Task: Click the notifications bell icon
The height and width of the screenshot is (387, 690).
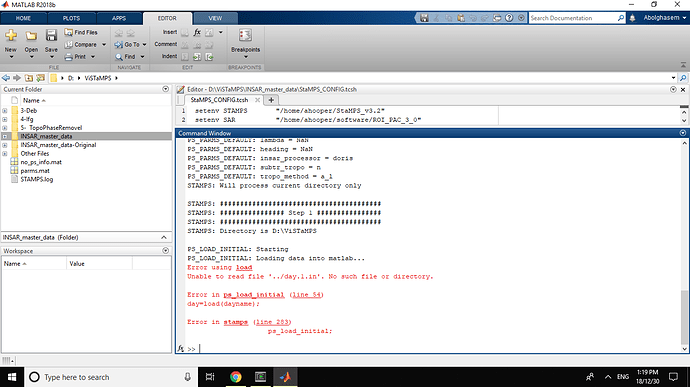Action: tap(632, 18)
